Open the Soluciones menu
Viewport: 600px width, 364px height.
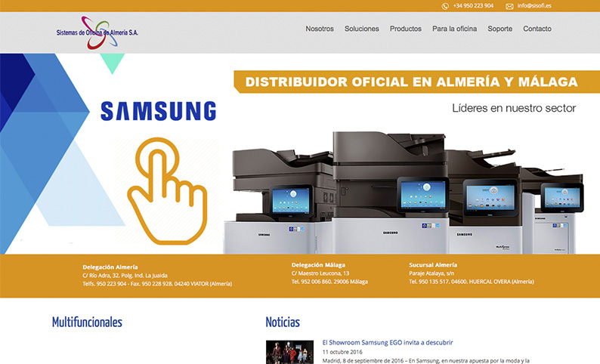coord(362,29)
